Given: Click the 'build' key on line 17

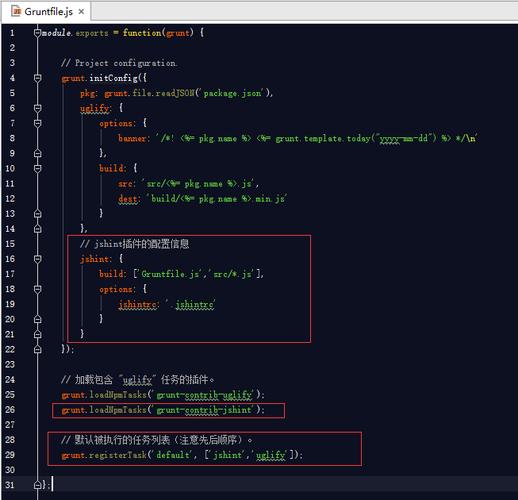Looking at the screenshot, I should pos(111,274).
